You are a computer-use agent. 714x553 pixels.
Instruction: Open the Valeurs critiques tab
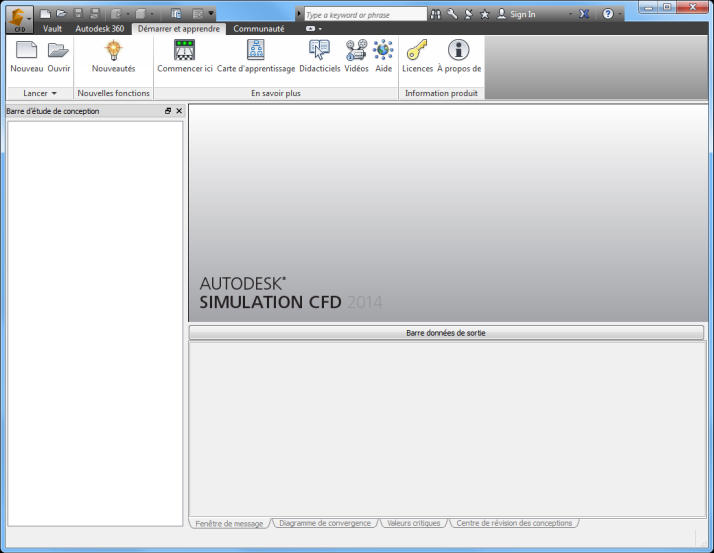coord(413,523)
